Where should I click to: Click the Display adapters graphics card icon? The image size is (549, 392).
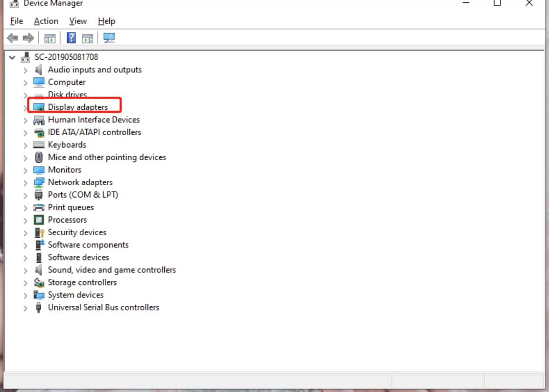coord(38,107)
